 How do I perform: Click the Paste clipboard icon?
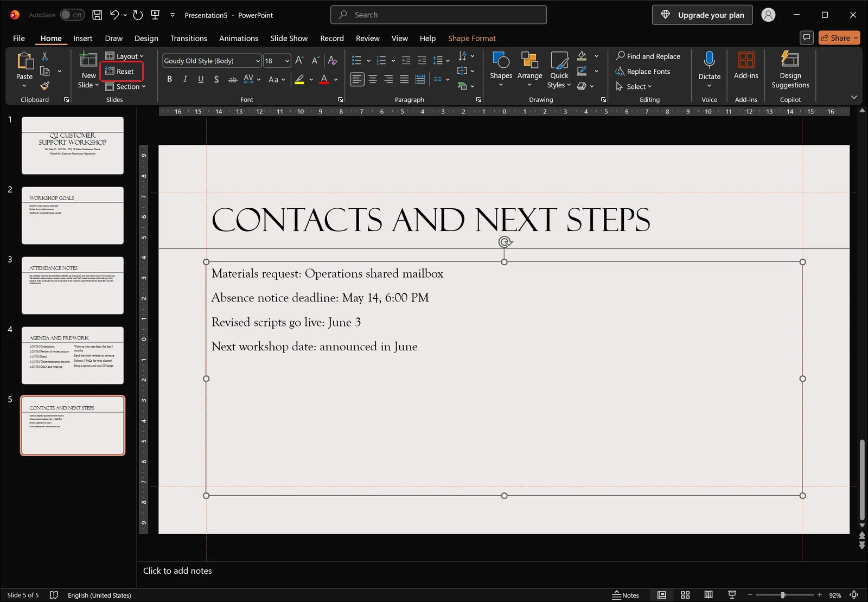tap(25, 61)
